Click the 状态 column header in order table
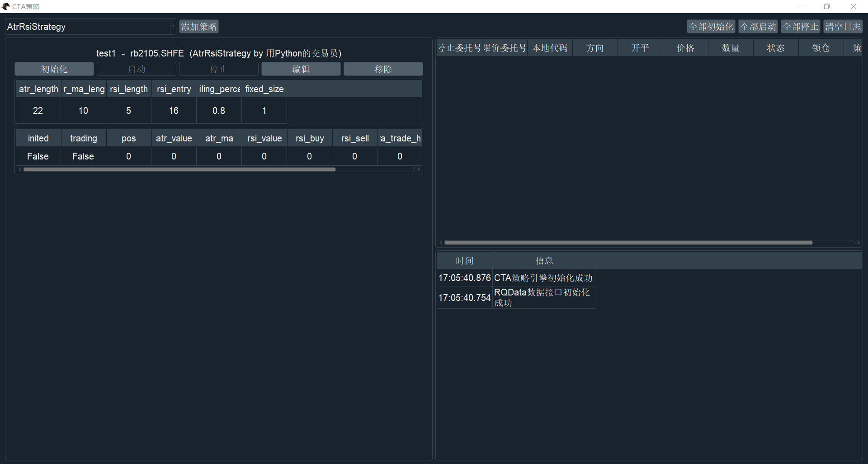The width and height of the screenshot is (868, 464). (776, 47)
